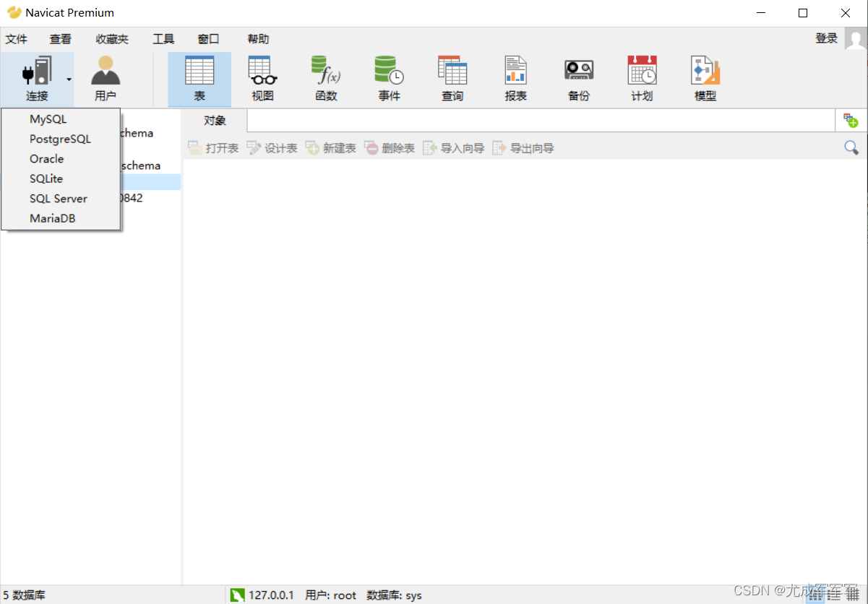Viewport: 868px width, 604px height.
Task: Click the 设计表 design table button
Action: pos(272,148)
